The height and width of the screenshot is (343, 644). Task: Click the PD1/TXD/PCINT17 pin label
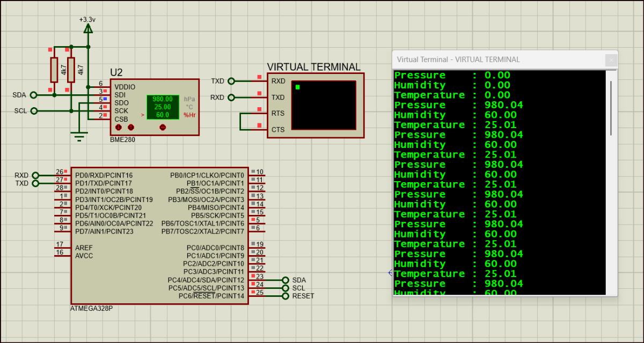tap(104, 183)
